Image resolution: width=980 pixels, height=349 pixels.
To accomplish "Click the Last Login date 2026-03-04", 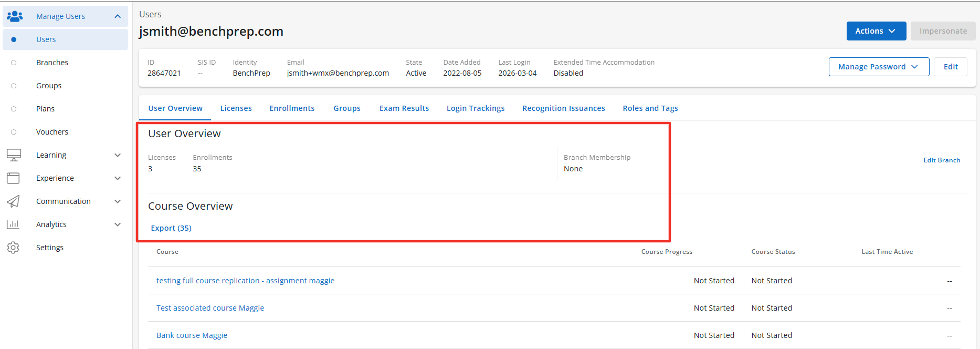I will [x=518, y=73].
